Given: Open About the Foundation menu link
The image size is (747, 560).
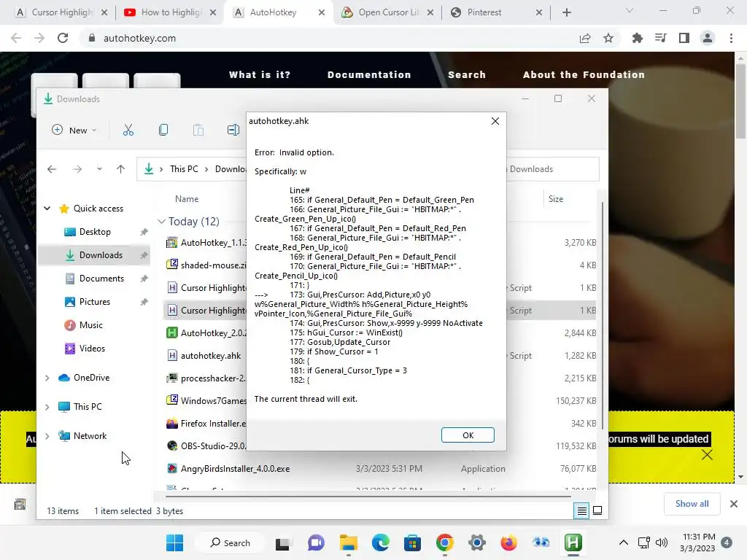Looking at the screenshot, I should click(584, 75).
